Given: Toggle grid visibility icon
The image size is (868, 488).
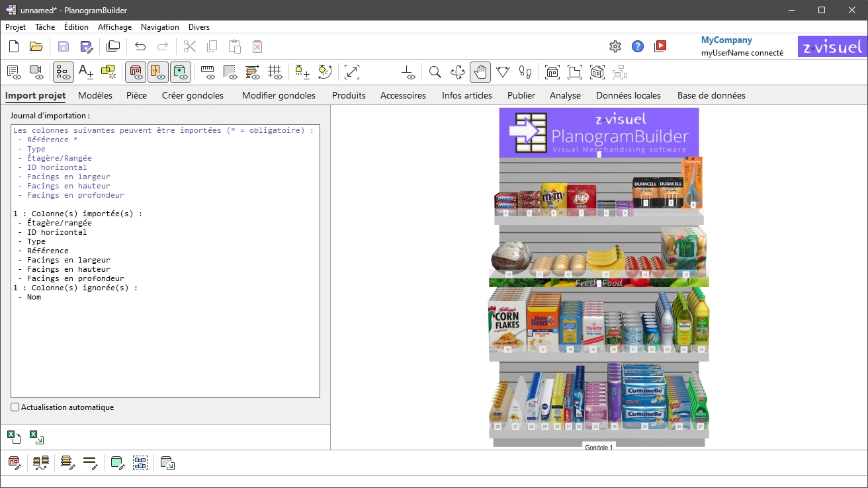Looking at the screenshot, I should (x=275, y=72).
